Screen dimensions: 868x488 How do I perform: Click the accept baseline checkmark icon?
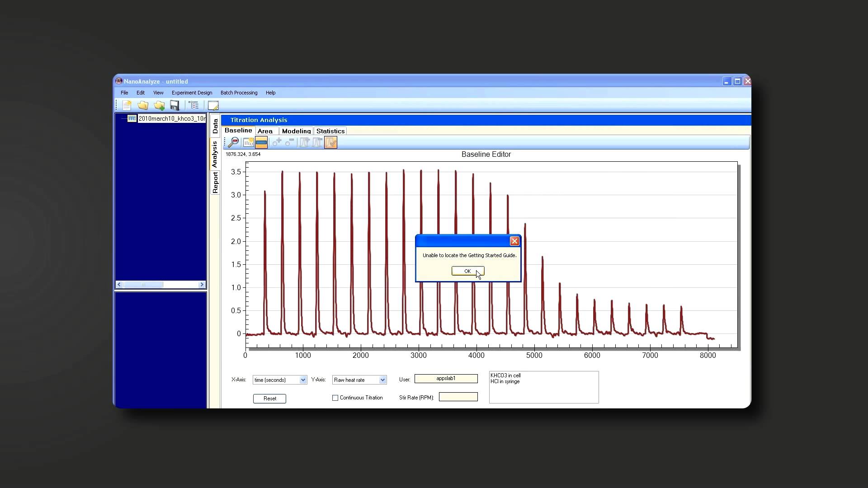[331, 142]
